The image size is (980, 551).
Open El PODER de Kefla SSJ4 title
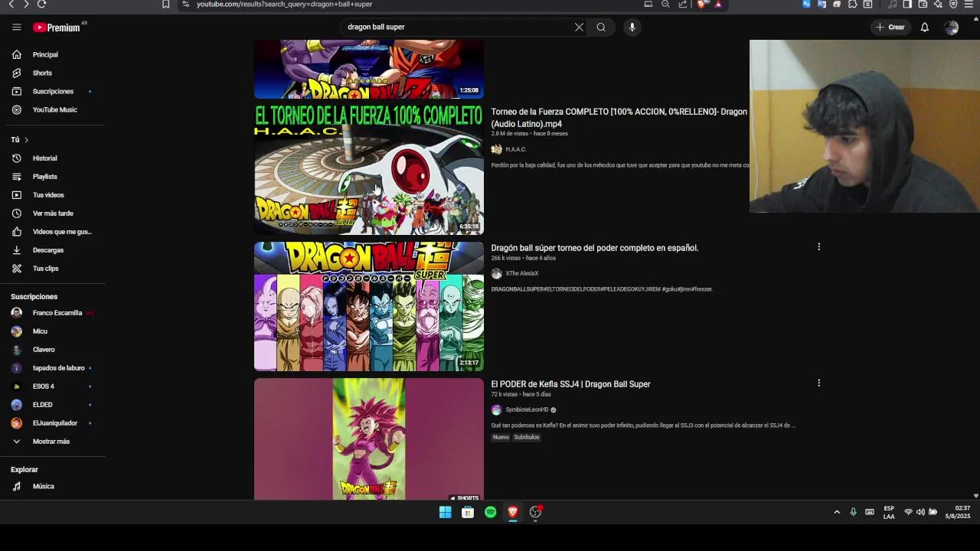(570, 384)
